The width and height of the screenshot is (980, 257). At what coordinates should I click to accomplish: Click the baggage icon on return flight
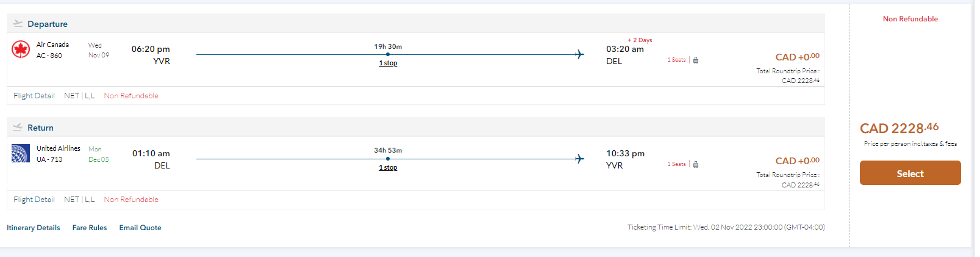pyautogui.click(x=696, y=164)
